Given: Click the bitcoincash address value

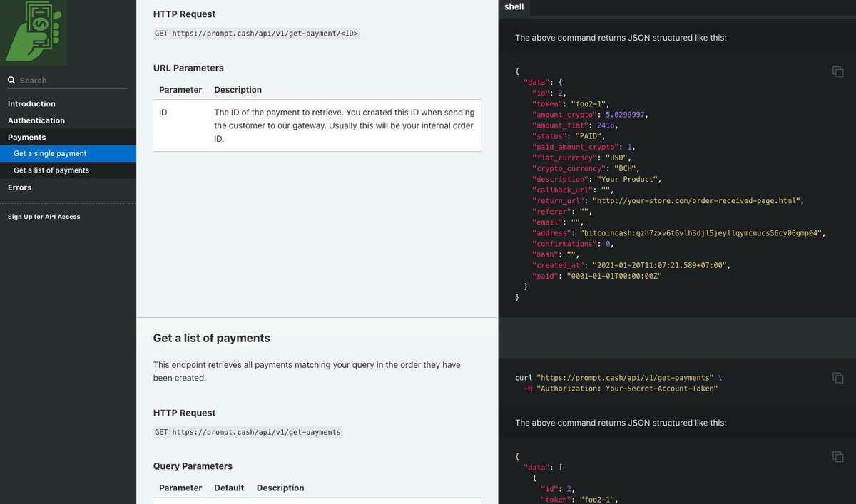Looking at the screenshot, I should tap(702, 233).
